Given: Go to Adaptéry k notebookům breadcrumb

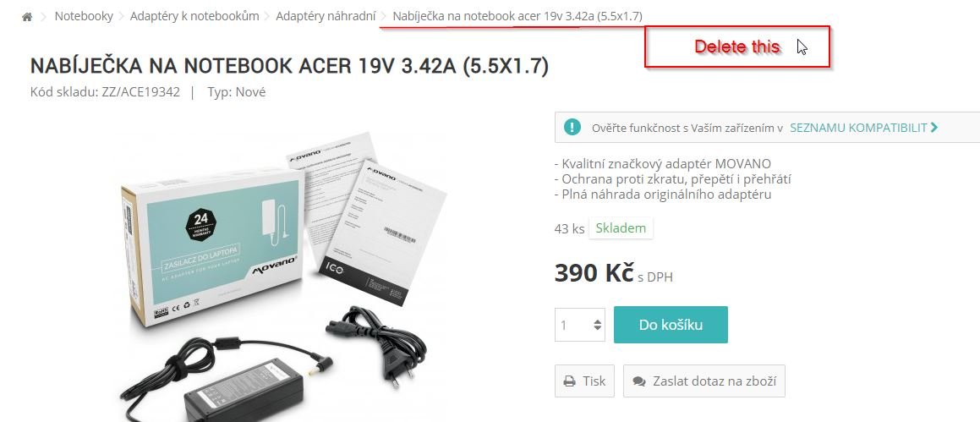Looking at the screenshot, I should click(x=194, y=16).
